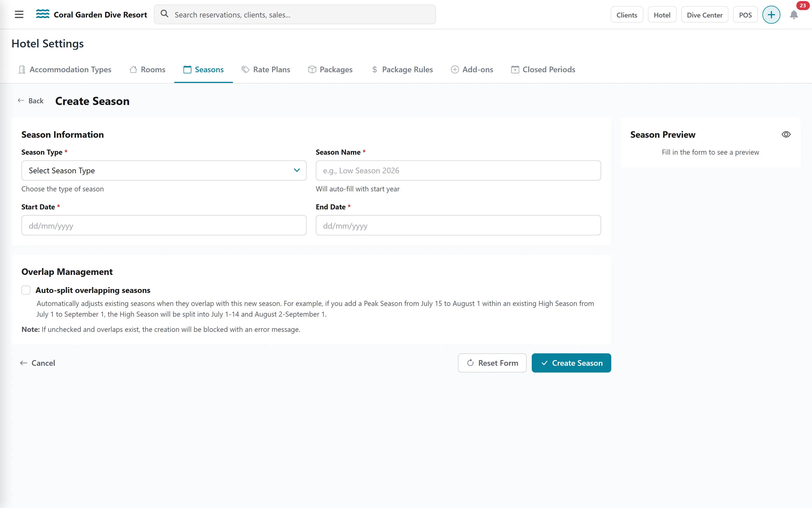The width and height of the screenshot is (812, 508).
Task: Enable Auto-split overlapping seasons checkbox
Action: click(26, 290)
